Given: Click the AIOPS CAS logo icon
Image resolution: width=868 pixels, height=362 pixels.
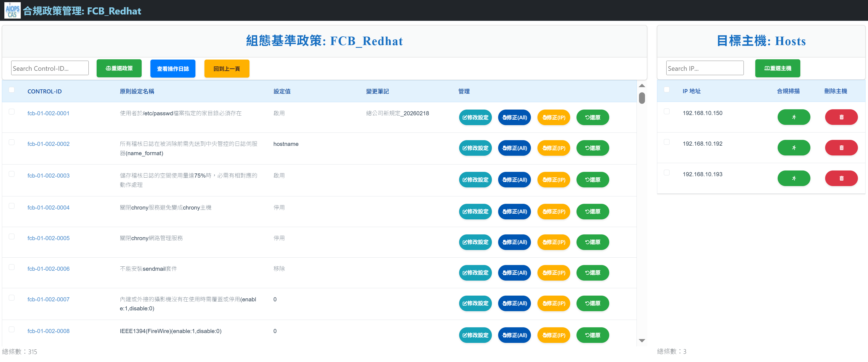Looking at the screenshot, I should click(12, 10).
